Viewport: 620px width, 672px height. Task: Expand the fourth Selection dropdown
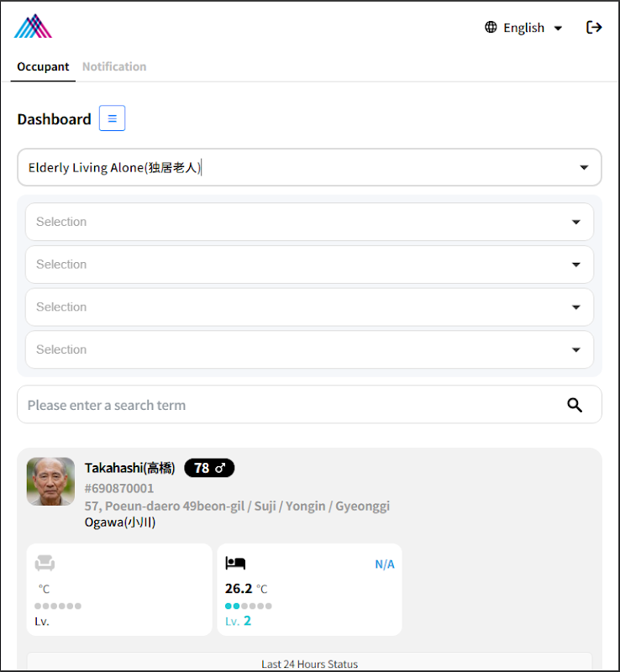tap(309, 349)
